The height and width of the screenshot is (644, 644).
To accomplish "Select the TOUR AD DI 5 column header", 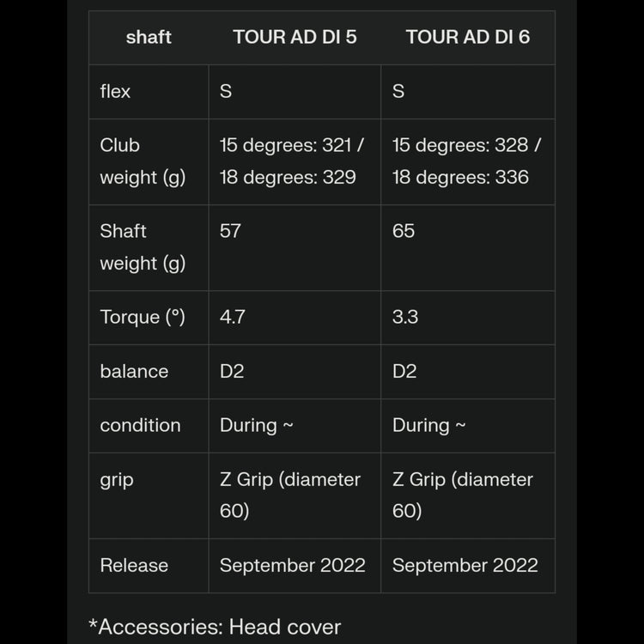I will 295,38.
